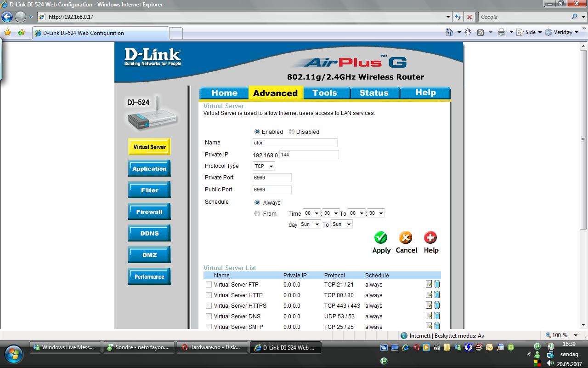588x368 pixels.
Task: Click the volume speaker tray icon
Action: pyautogui.click(x=550, y=363)
